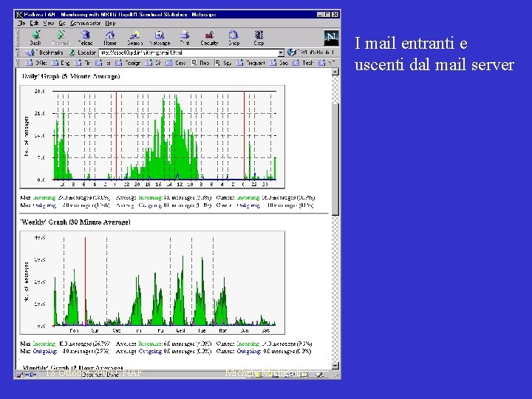532x399 pixels.
Task: Expand the Location URL history dropdown
Action: click(281, 53)
